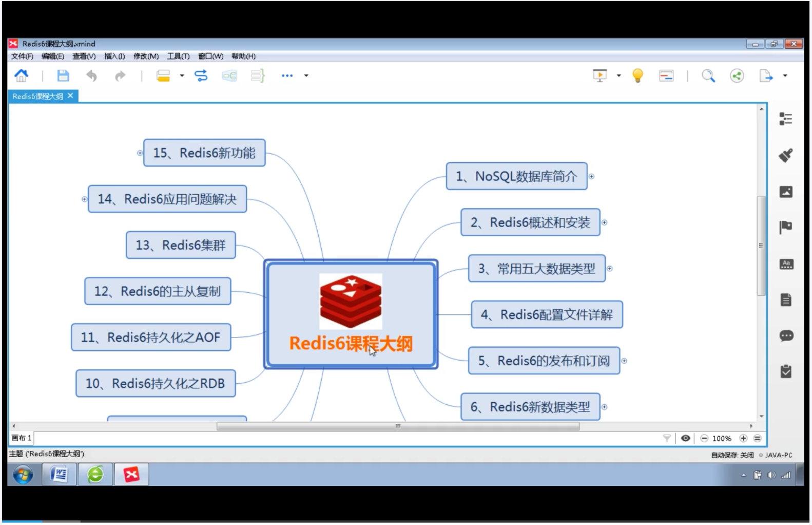Open the Format paintbrush panel

click(x=786, y=155)
